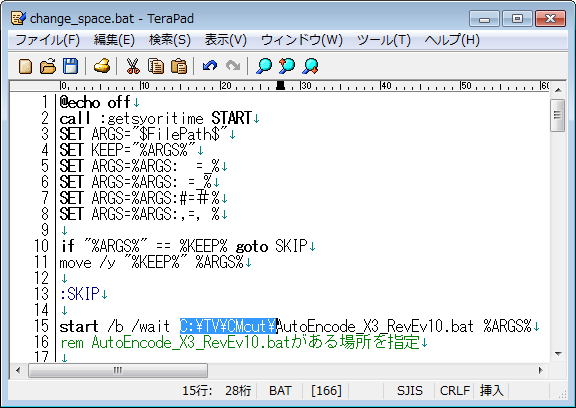The height and width of the screenshot is (408, 576).
Task: Click the greyed Redo icon
Action: tap(233, 66)
